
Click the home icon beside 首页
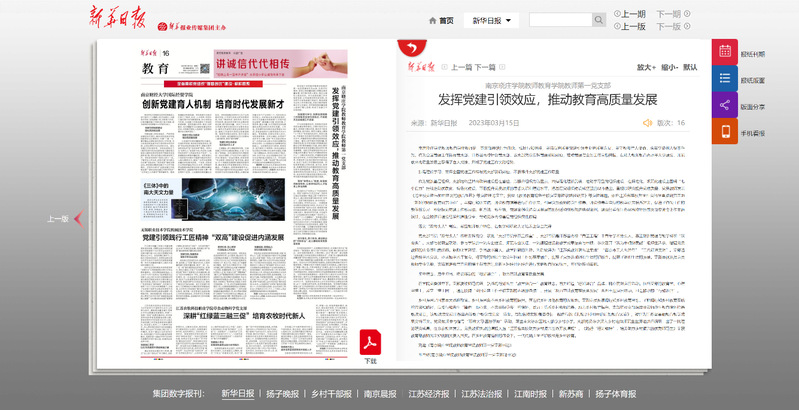[433, 20]
